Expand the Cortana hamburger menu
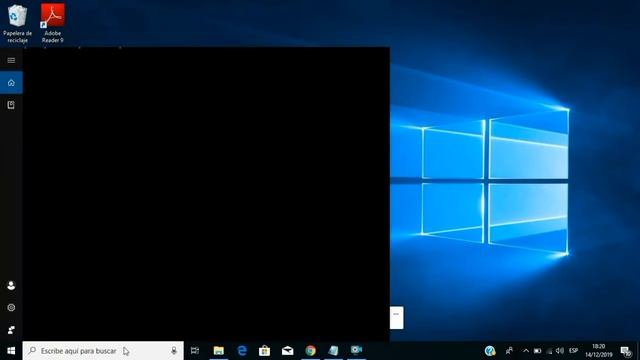 click(x=11, y=60)
